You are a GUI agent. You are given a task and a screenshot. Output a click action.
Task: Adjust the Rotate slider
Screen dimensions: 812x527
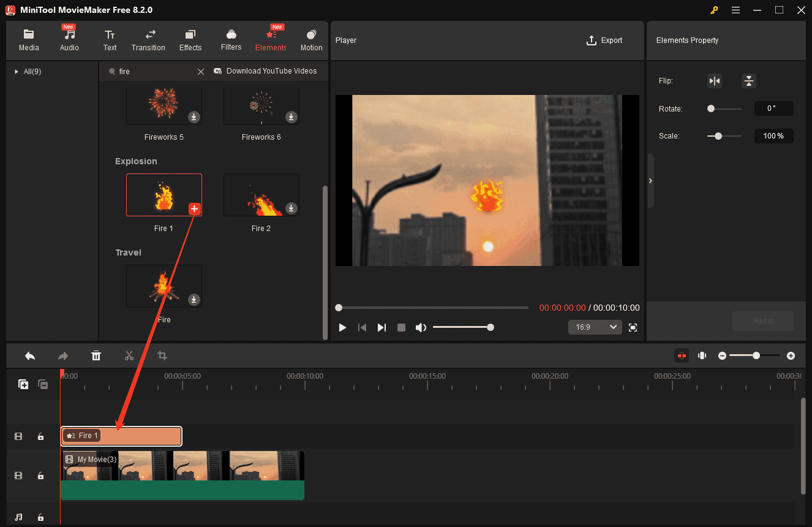tap(724, 108)
